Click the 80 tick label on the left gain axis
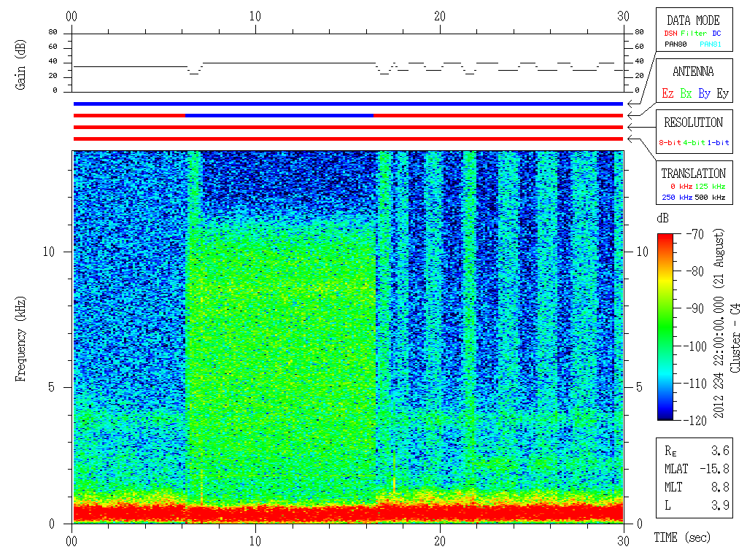 (x=53, y=32)
